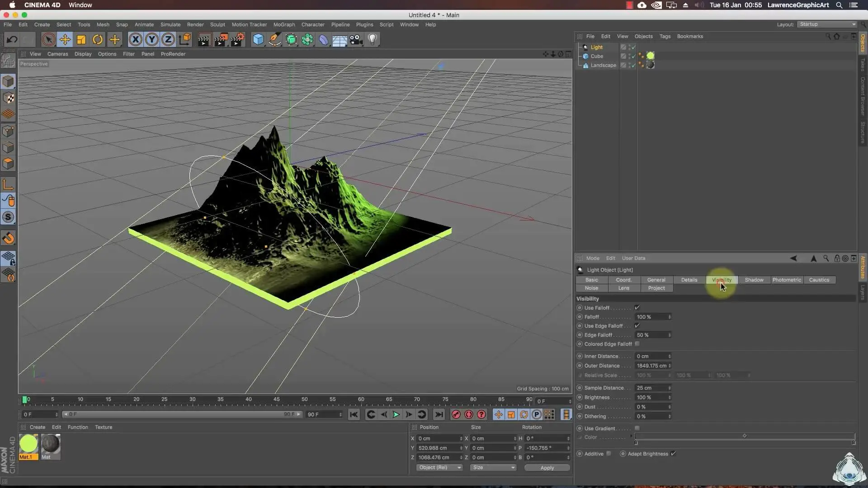Switch to the Shadow tab
Screen dimensions: 868x488
click(x=754, y=280)
